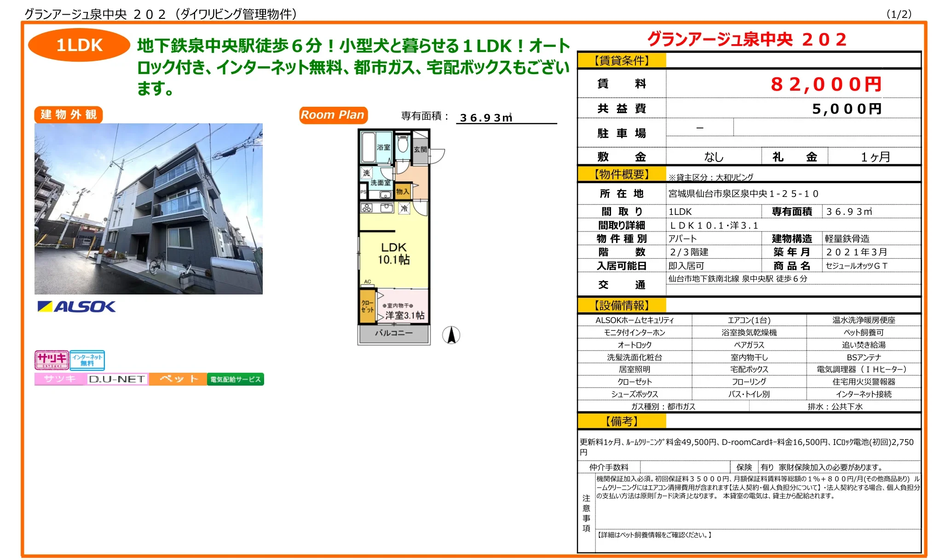This screenshot has height=560, width=946.
Task: Click the 建物外観 orange label
Action: (x=69, y=115)
